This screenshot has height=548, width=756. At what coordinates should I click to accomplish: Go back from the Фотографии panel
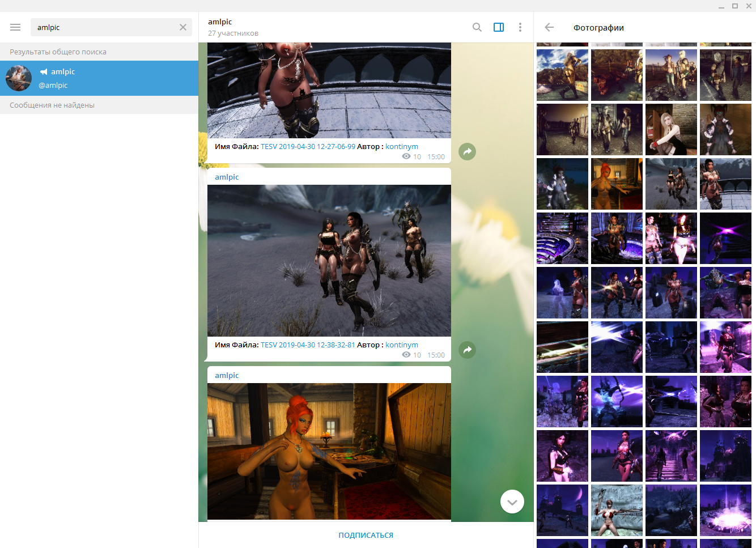(x=549, y=27)
